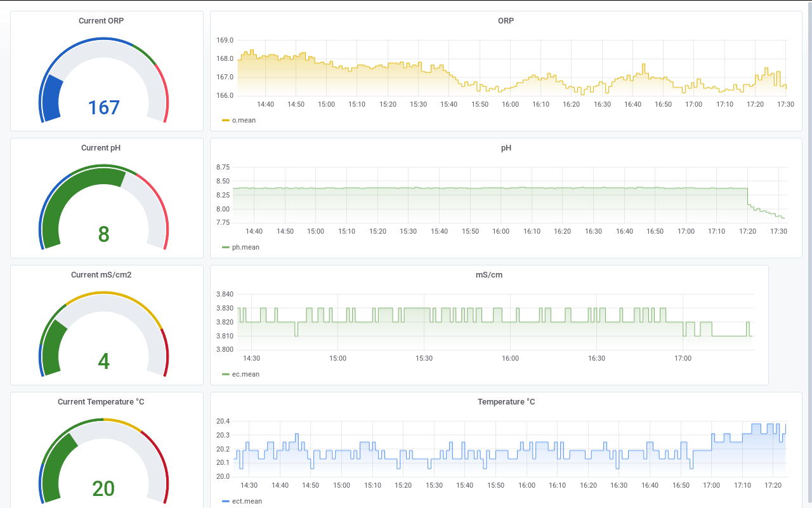Click the green color line beside ph.mean
Image resolution: width=812 pixels, height=508 pixels.
point(225,247)
